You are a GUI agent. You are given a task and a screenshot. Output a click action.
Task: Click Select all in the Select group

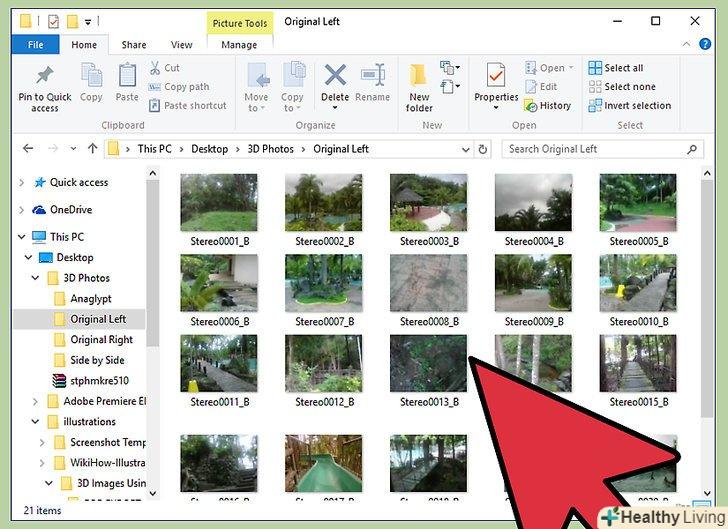click(623, 68)
